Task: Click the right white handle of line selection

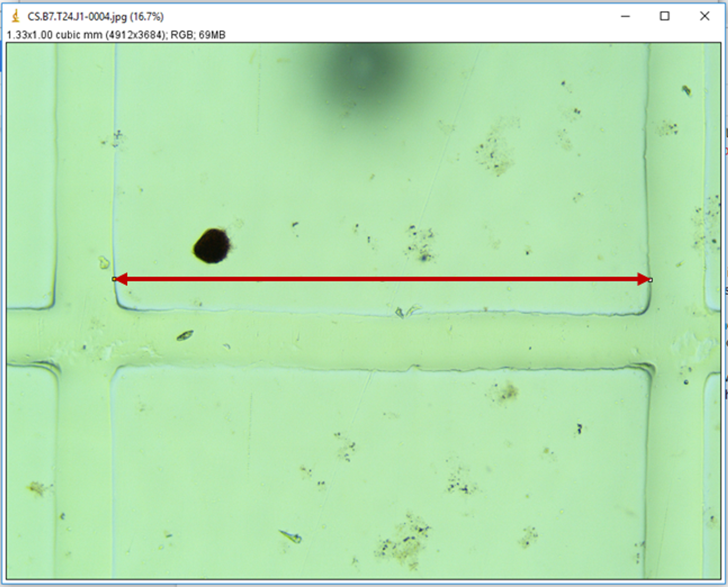Action: [x=650, y=280]
